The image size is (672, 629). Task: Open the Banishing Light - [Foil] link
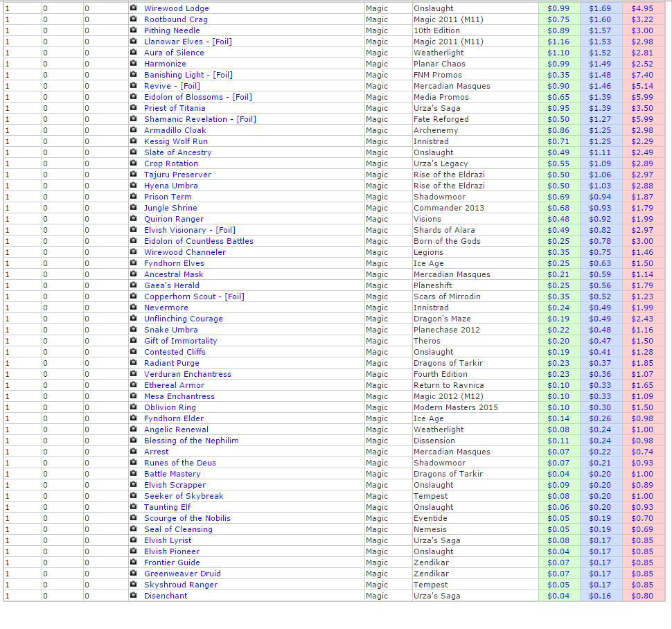[188, 75]
